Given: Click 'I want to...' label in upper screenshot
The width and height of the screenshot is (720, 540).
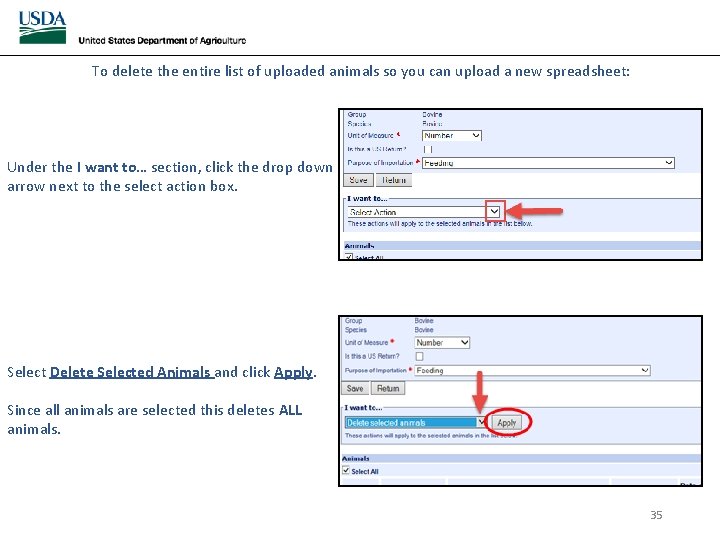Looking at the screenshot, I should (x=367, y=198).
